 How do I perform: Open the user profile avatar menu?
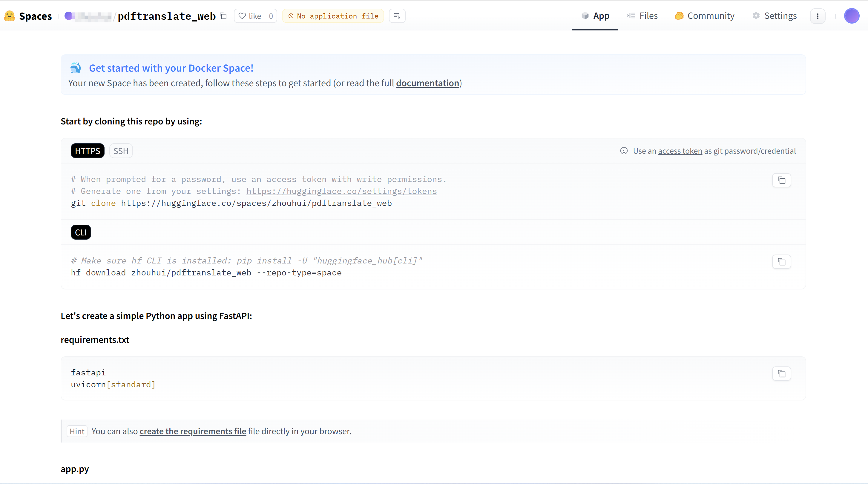click(852, 16)
